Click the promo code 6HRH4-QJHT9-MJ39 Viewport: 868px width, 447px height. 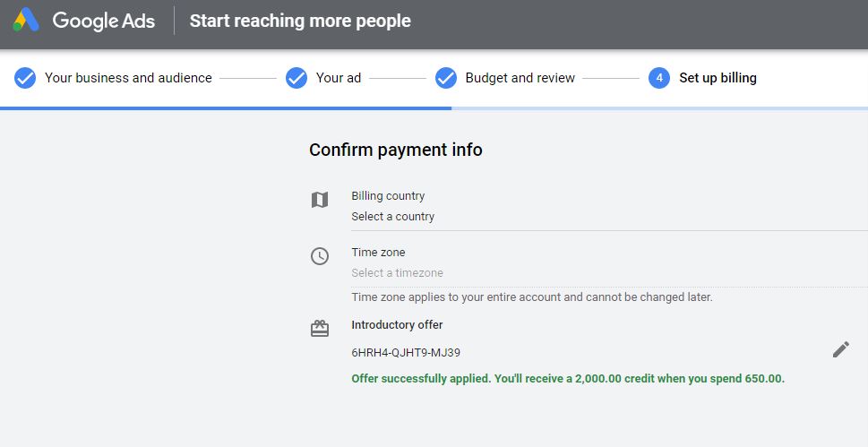tap(406, 353)
